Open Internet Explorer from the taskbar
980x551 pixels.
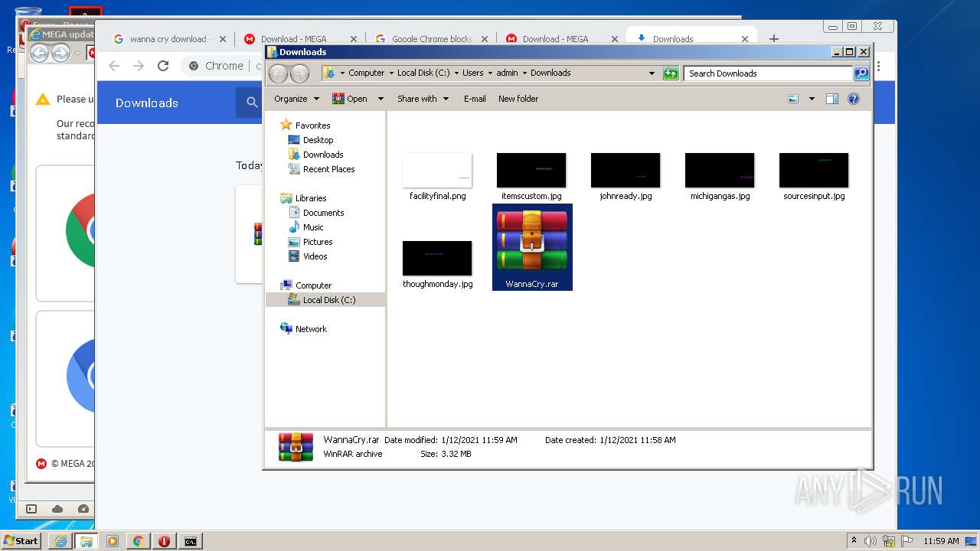coord(60,541)
